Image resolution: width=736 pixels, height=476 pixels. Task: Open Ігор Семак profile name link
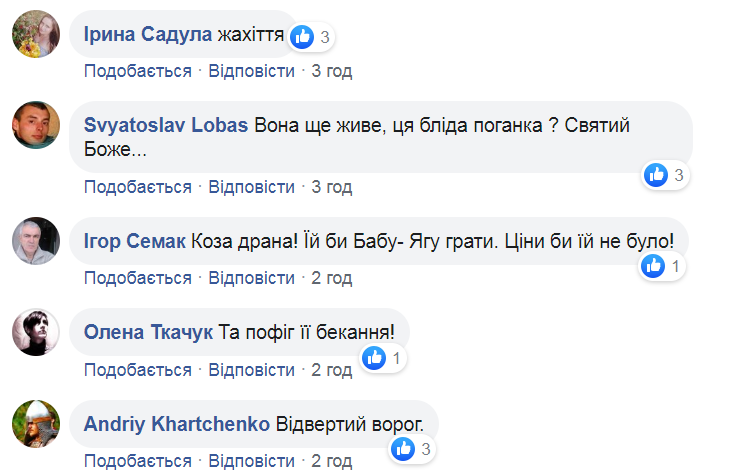(x=135, y=241)
